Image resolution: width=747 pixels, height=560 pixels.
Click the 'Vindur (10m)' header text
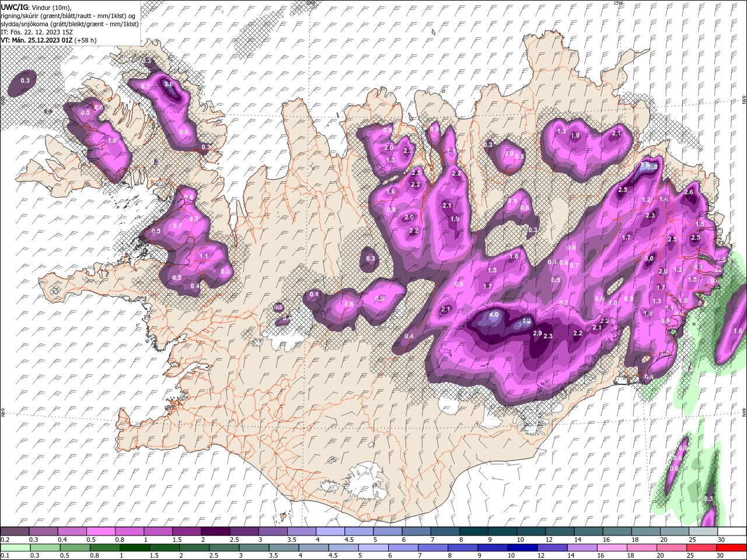pyautogui.click(x=51, y=7)
